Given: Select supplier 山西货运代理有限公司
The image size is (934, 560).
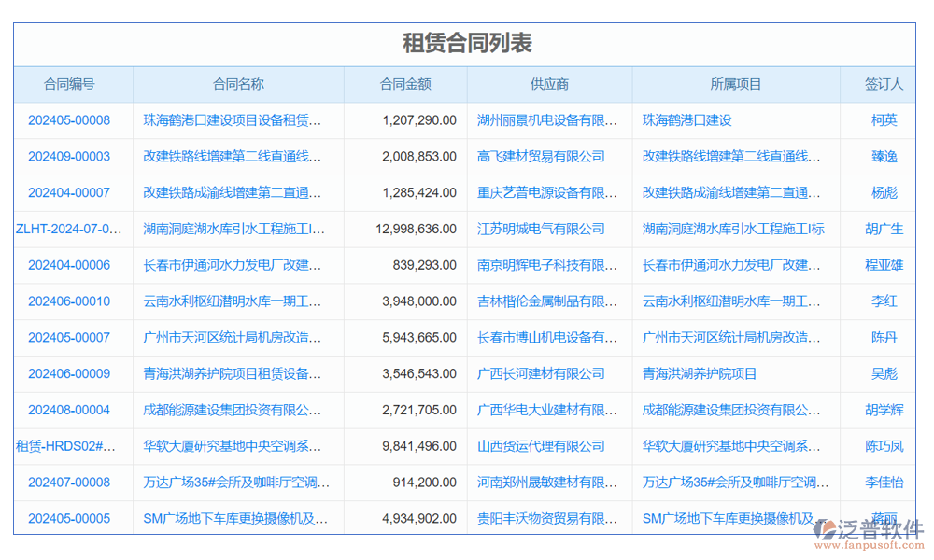Looking at the screenshot, I should click(541, 446).
